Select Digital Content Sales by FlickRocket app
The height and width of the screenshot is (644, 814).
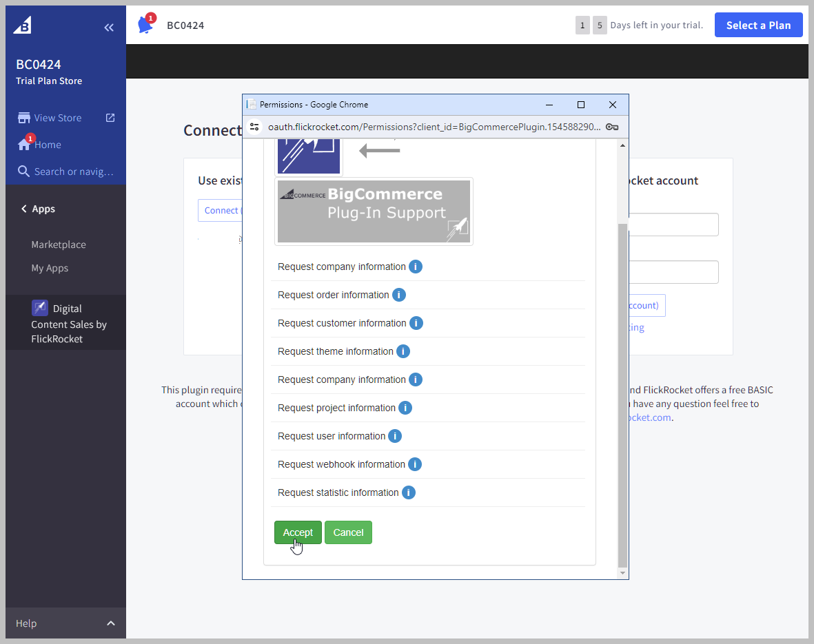(x=68, y=323)
